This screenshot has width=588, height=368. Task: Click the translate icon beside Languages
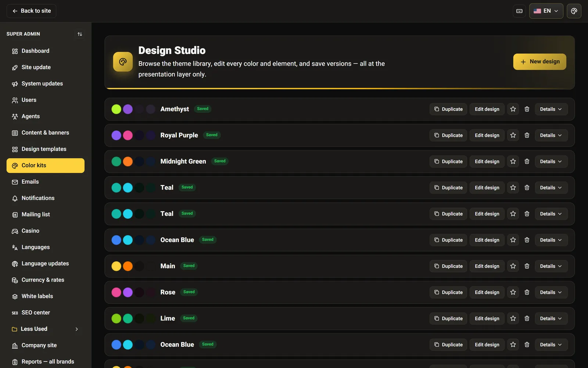pos(15,247)
